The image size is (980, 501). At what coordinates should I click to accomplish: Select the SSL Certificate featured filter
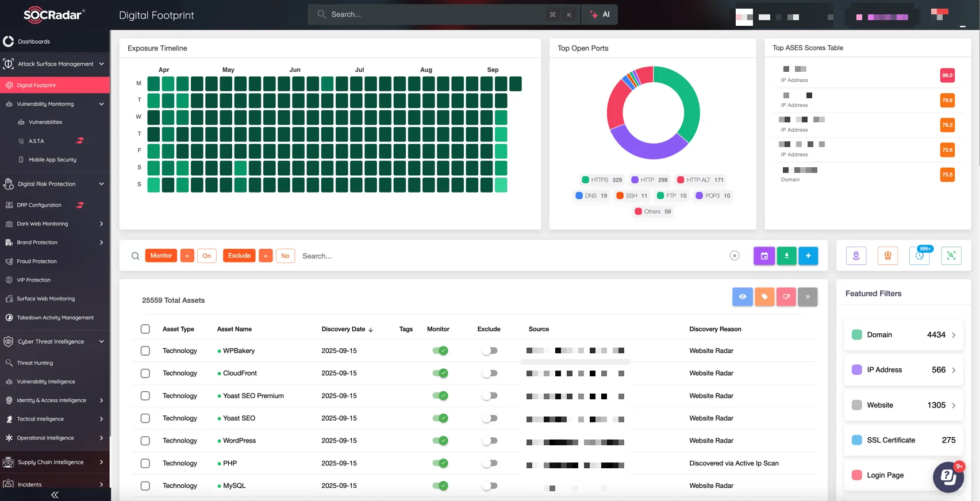[904, 440]
